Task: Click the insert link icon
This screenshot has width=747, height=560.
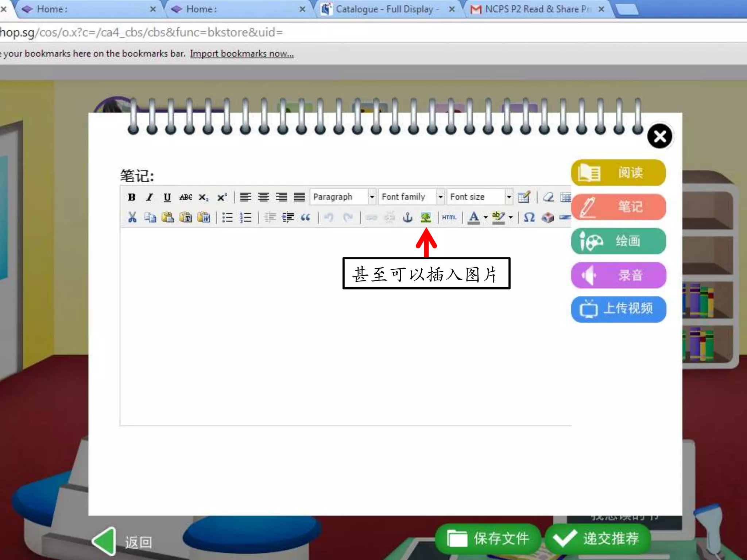Action: pos(371,218)
